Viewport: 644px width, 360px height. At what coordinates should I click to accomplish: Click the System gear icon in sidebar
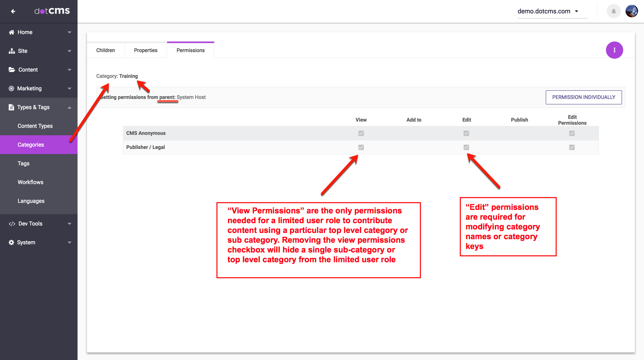11,243
